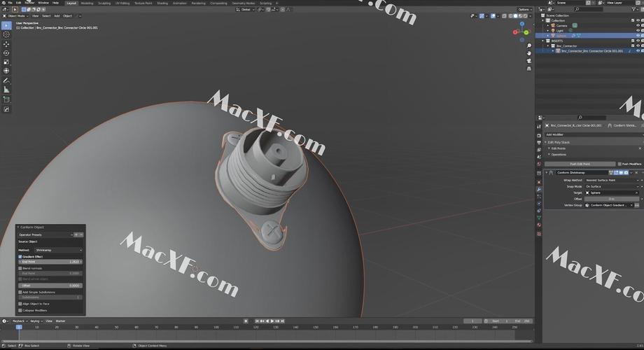
Task: Hide the Camera object with its eye icon
Action: tap(638, 25)
